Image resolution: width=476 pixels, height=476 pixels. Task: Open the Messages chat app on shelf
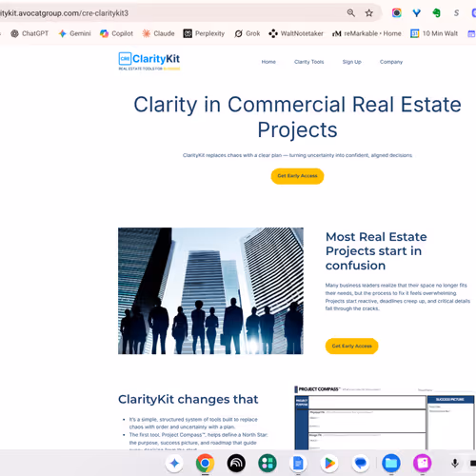pos(360,464)
